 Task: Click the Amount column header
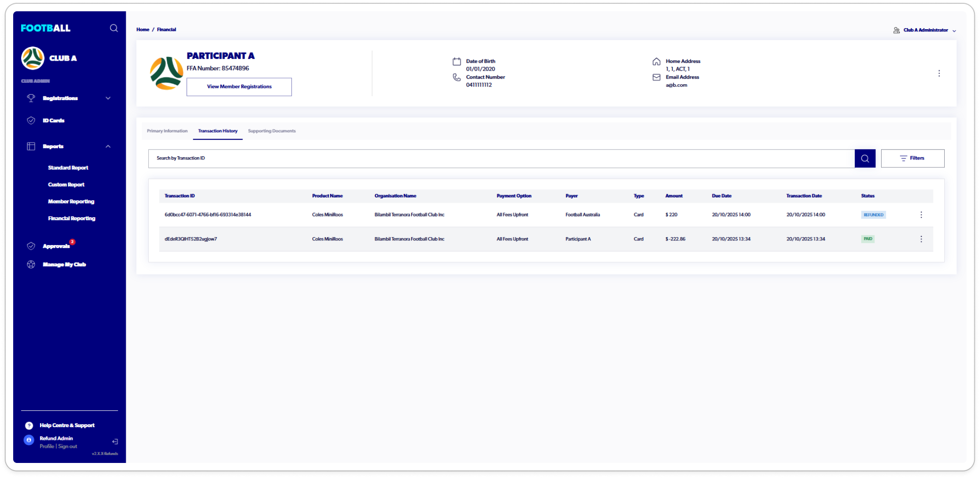673,196
